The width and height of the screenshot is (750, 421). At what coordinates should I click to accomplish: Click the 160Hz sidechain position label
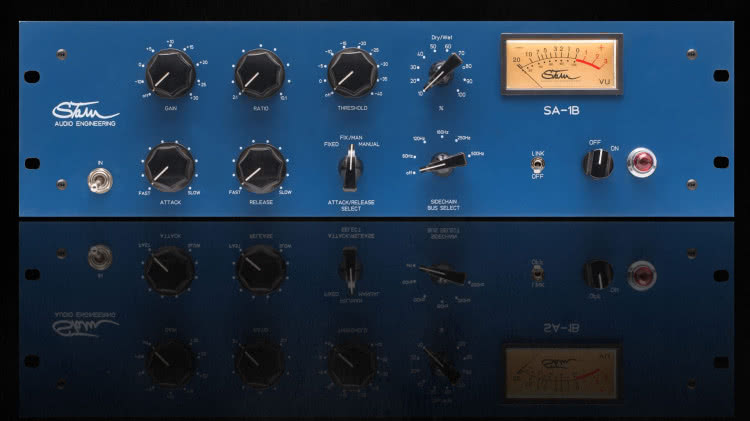[x=442, y=132]
